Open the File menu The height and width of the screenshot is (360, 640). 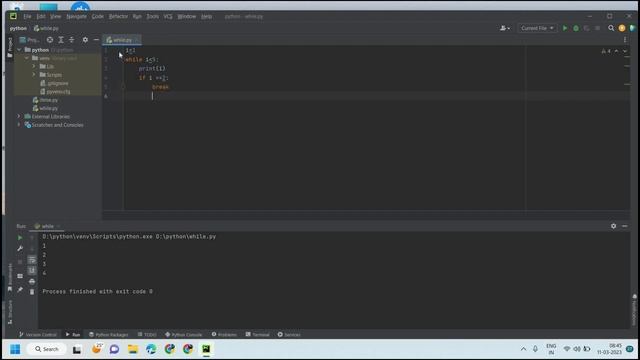[x=27, y=16]
